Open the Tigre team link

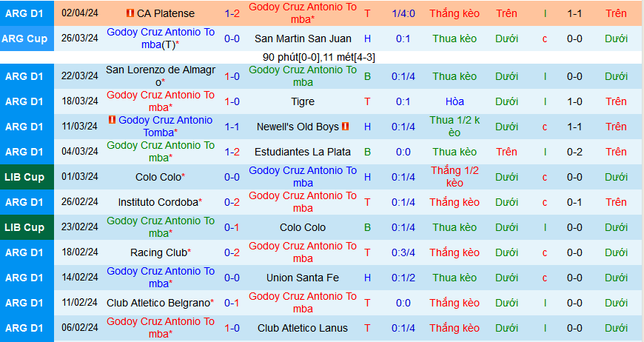click(x=303, y=101)
